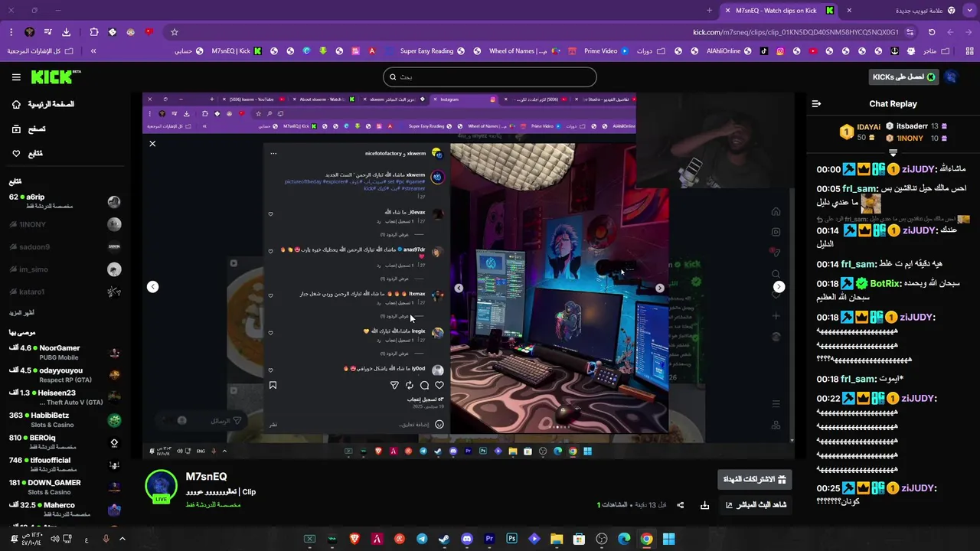Open recommended channel tifouofficial
The width and height of the screenshot is (980, 551).
point(65,465)
